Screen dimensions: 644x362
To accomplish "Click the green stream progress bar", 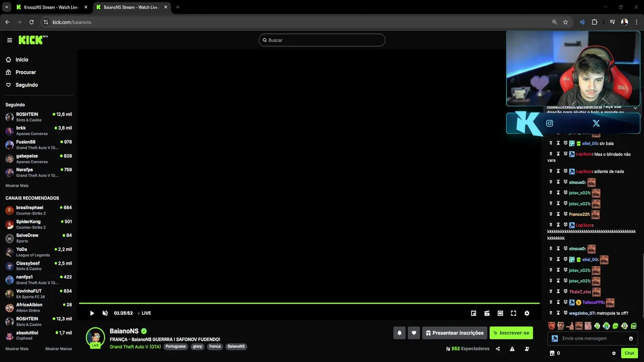I will tap(309, 303).
